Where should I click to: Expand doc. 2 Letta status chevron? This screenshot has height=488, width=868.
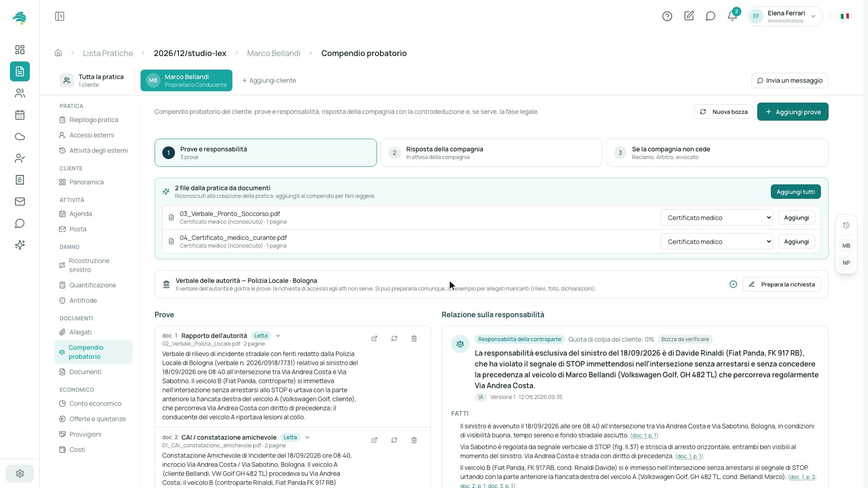point(307,437)
